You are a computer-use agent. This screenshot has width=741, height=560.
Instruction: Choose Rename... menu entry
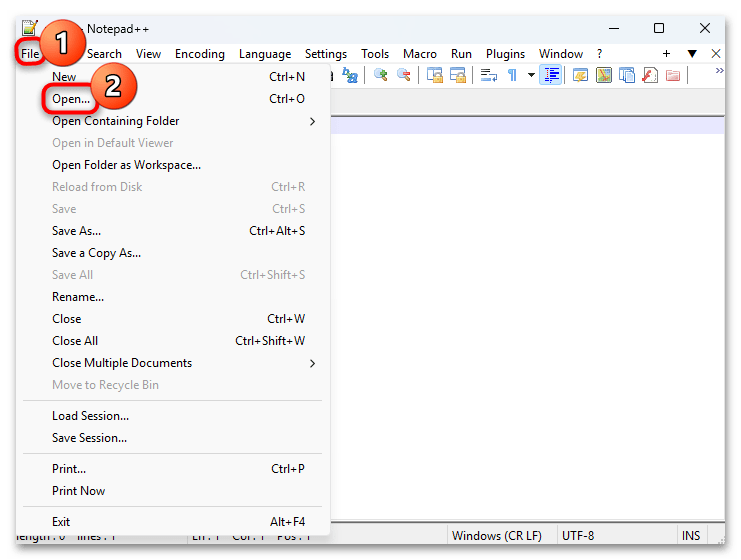pyautogui.click(x=173, y=297)
